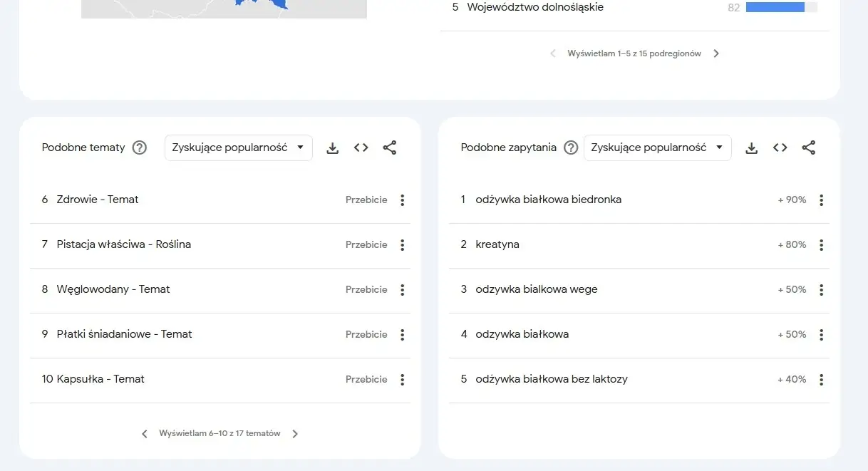Open options menu for kreatyna query

821,244
